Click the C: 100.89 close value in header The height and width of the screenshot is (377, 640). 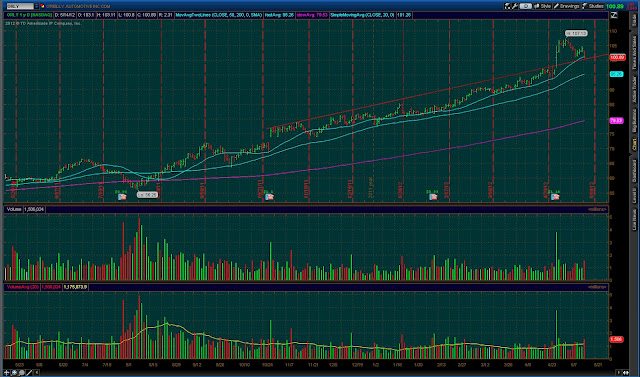(x=147, y=15)
